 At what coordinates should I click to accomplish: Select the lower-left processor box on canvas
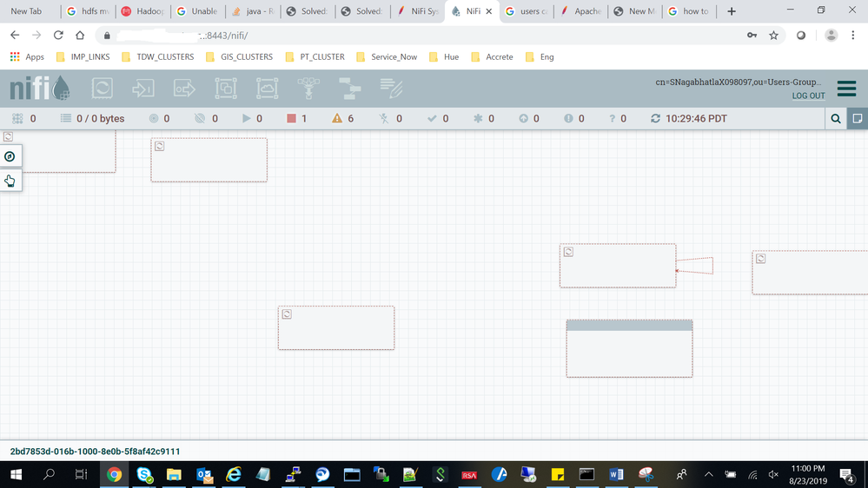point(336,327)
